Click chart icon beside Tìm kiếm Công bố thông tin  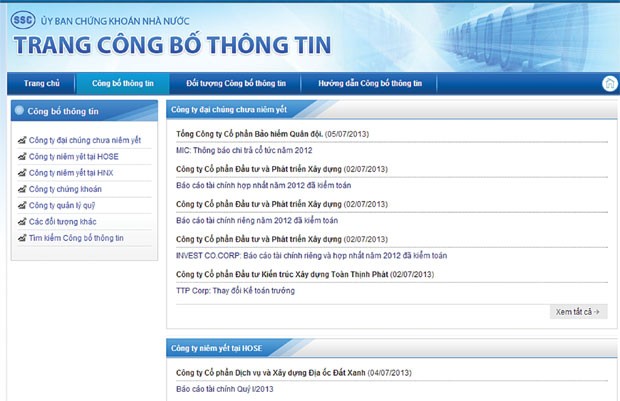coord(22,238)
